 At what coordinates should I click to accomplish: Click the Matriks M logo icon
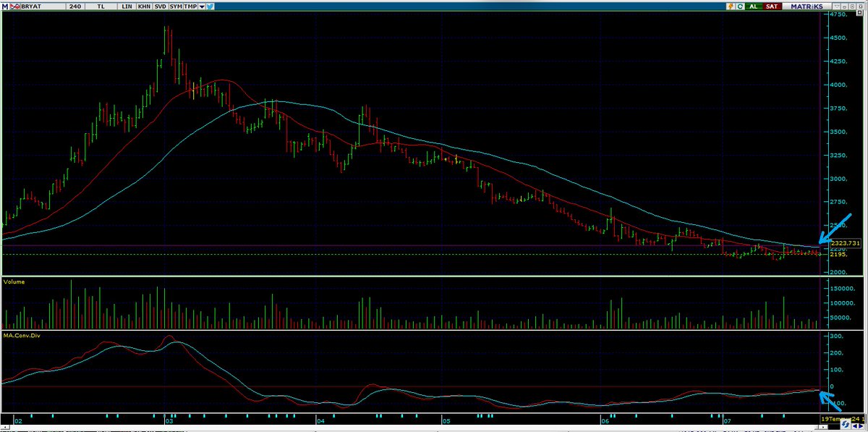tap(5, 7)
